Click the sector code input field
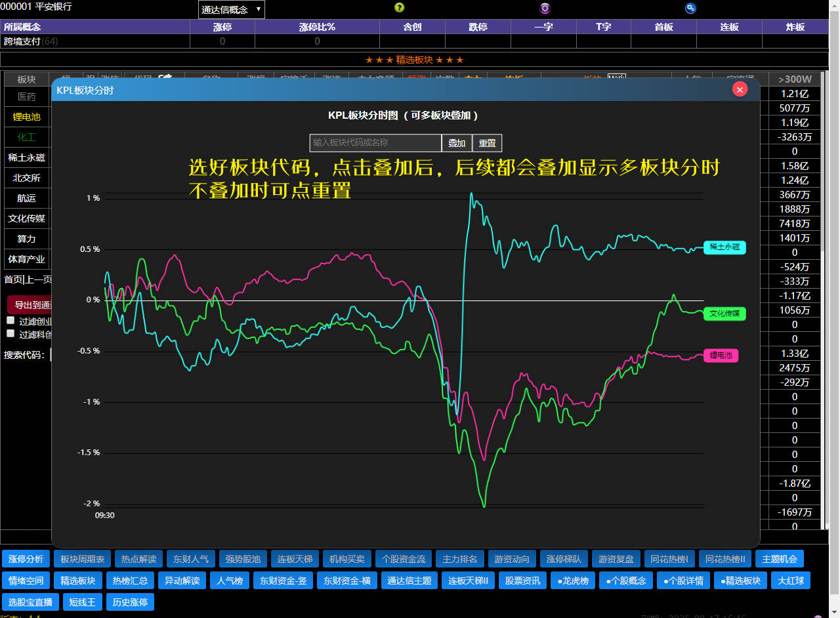This screenshot has height=618, width=840. click(x=375, y=143)
